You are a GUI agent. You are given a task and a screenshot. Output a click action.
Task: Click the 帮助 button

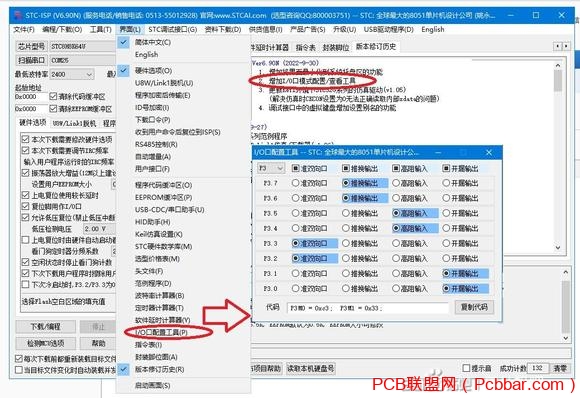tap(98, 344)
